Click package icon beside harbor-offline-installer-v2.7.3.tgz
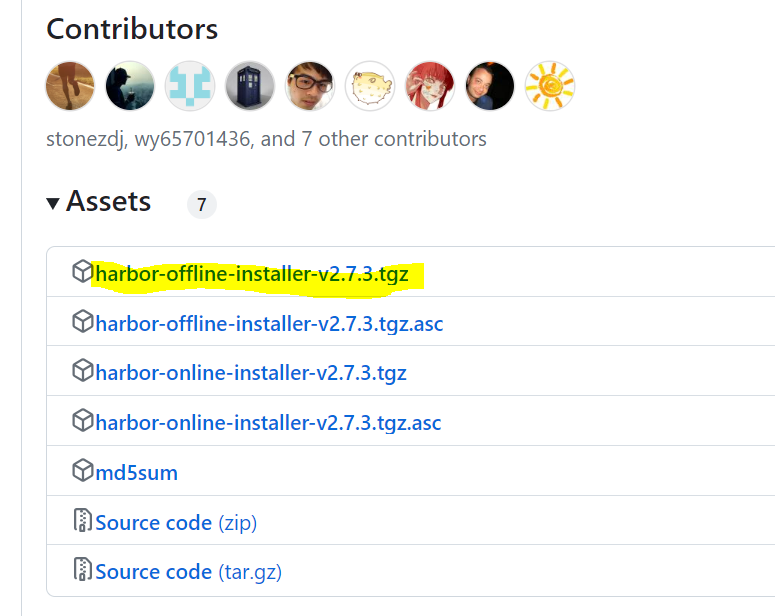 pyautogui.click(x=82, y=272)
